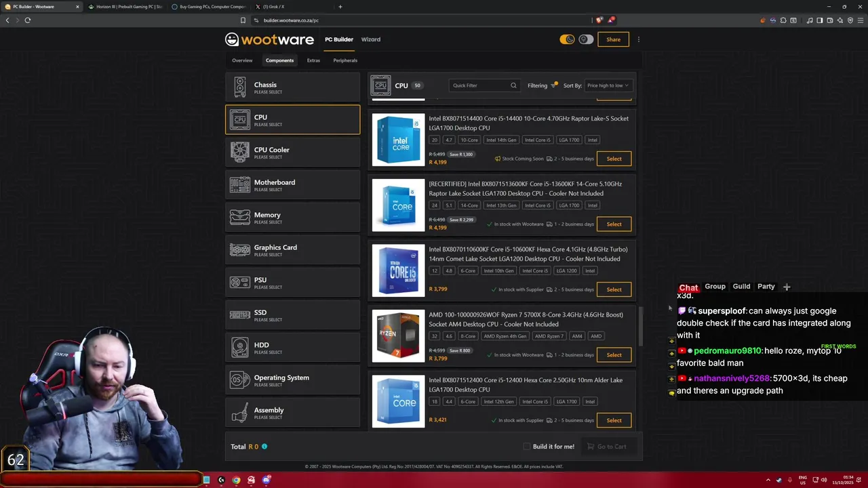Click the Wootware logo
868x488 pixels.
pyautogui.click(x=269, y=39)
